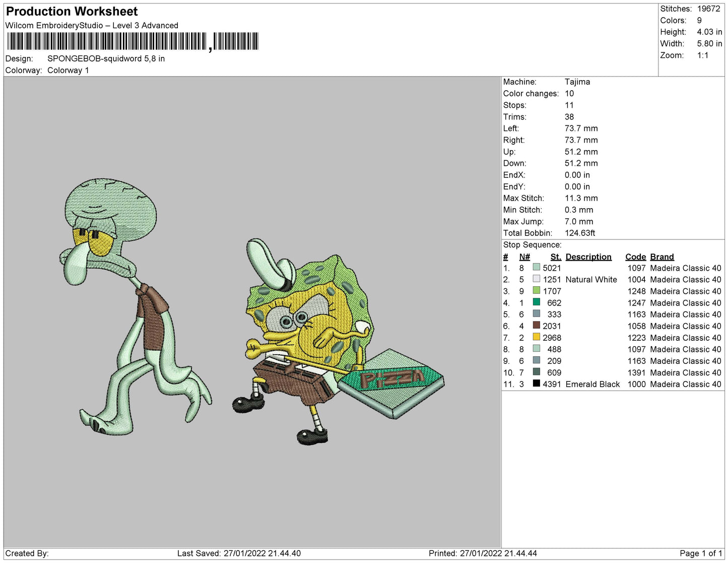Click the 'Created By:' footer label
Image resolution: width=728 pixels, height=563 pixels.
point(27,553)
